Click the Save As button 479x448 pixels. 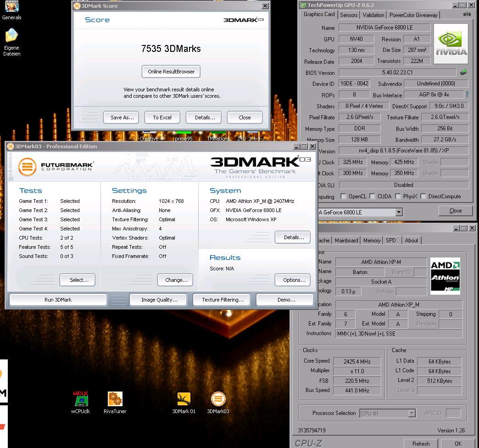tap(121, 118)
